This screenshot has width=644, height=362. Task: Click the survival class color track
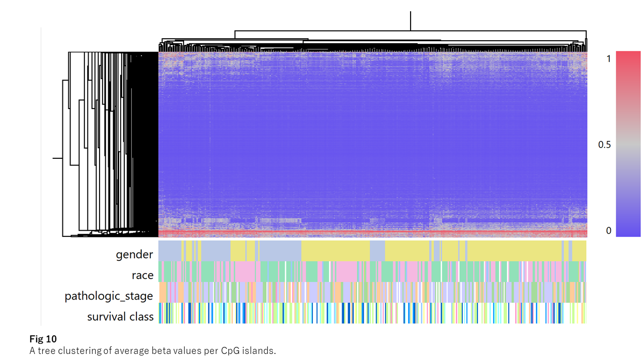(x=372, y=313)
